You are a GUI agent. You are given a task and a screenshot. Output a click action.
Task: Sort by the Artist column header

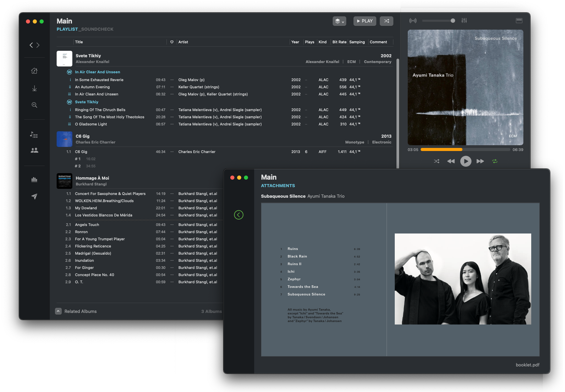pos(183,42)
